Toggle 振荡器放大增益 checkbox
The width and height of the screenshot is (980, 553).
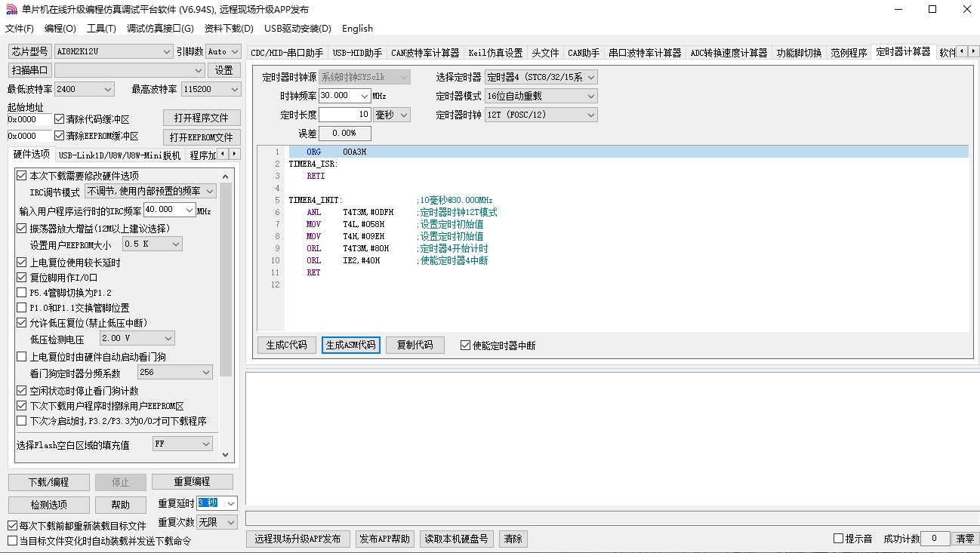point(21,229)
